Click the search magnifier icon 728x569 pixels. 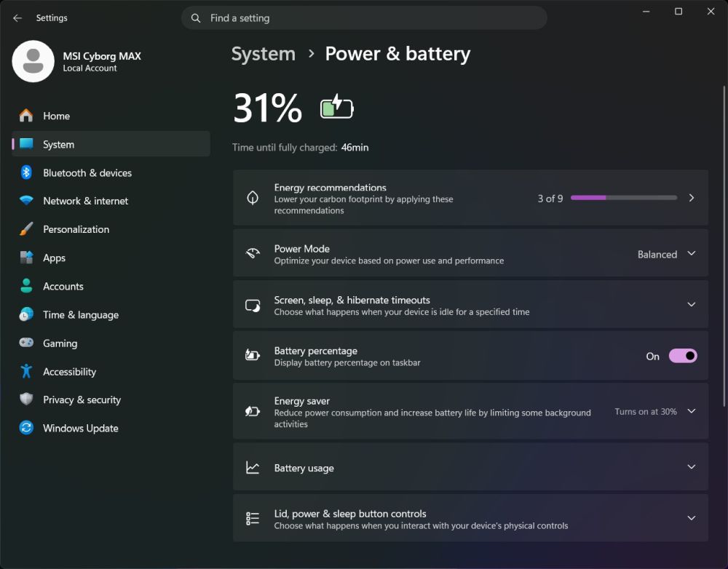tap(196, 18)
